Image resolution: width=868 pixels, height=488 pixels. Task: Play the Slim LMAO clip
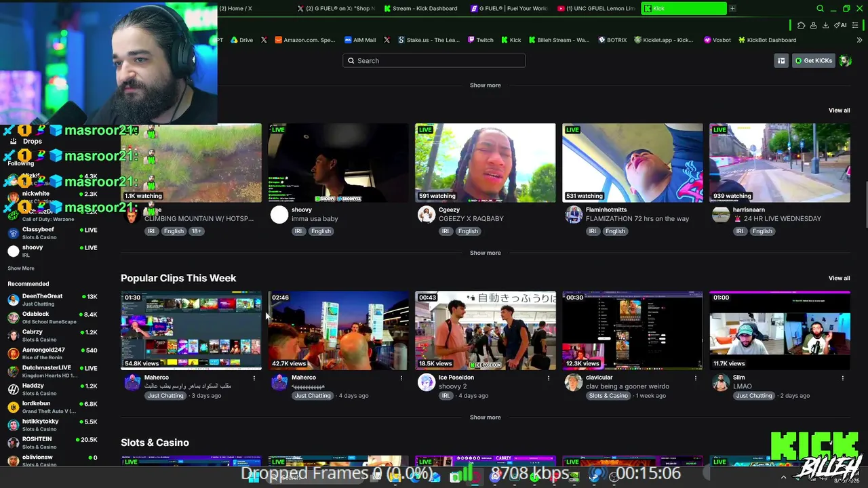click(780, 331)
